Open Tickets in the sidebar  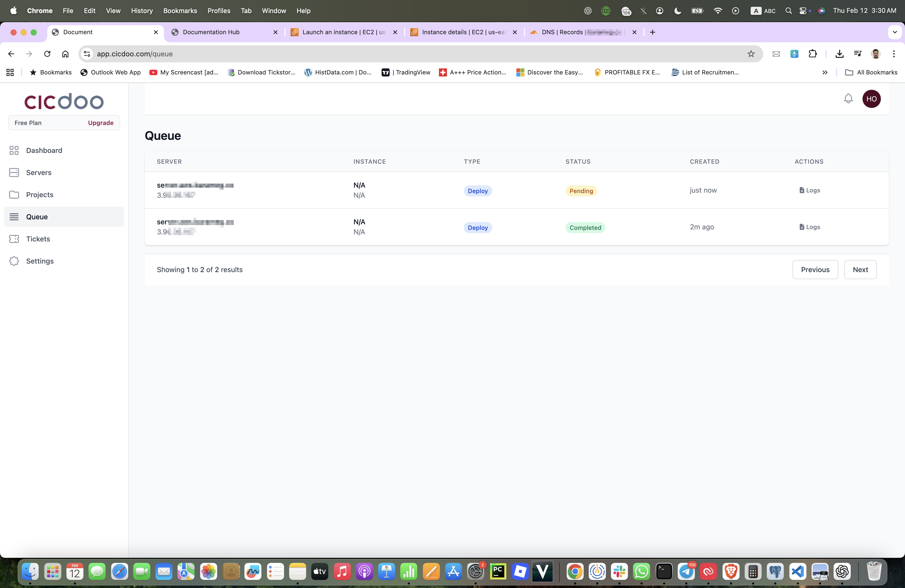[x=38, y=239]
